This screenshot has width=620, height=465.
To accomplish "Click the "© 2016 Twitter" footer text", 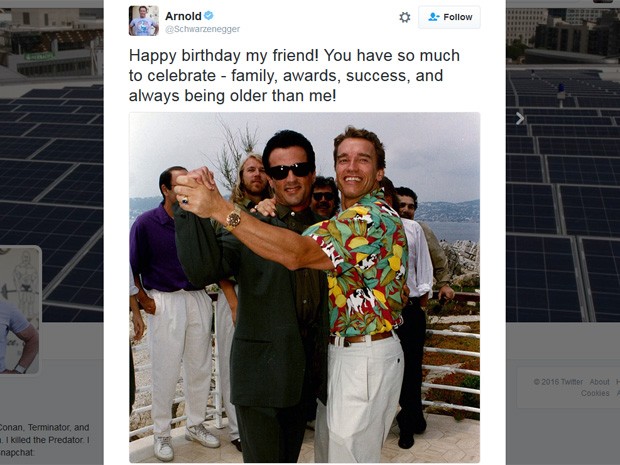I will pyautogui.click(x=557, y=382).
